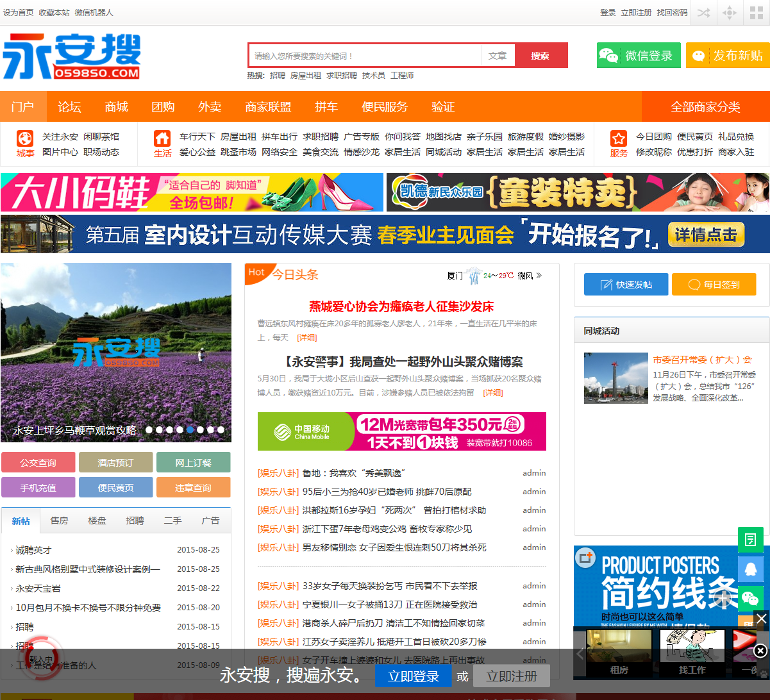This screenshot has height=700, width=770.
Task: Open the 团购 nav item
Action: coord(163,106)
